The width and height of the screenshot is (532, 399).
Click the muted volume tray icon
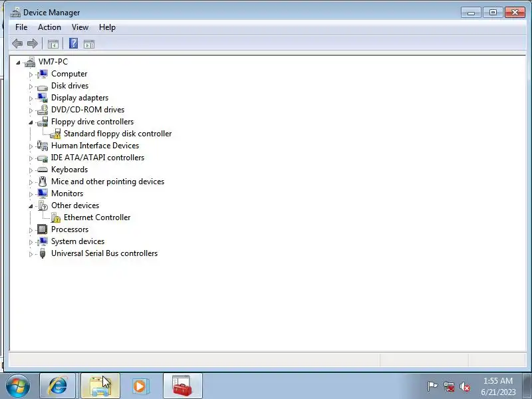465,386
